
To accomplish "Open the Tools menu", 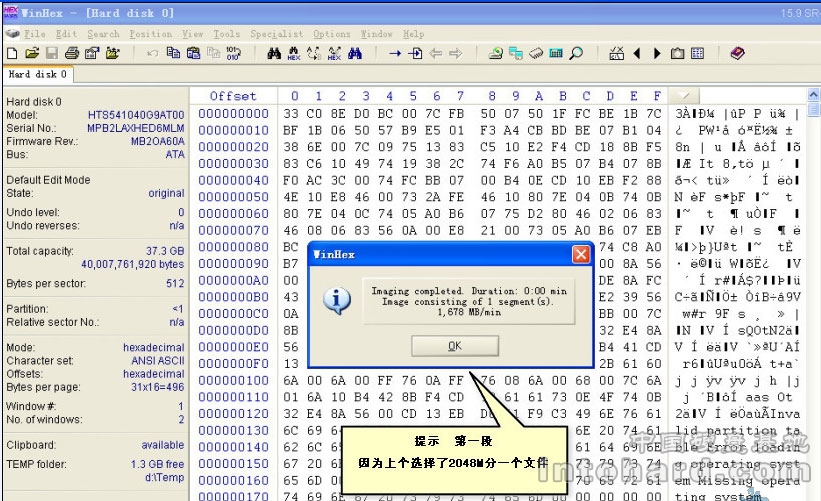I will pos(227,34).
